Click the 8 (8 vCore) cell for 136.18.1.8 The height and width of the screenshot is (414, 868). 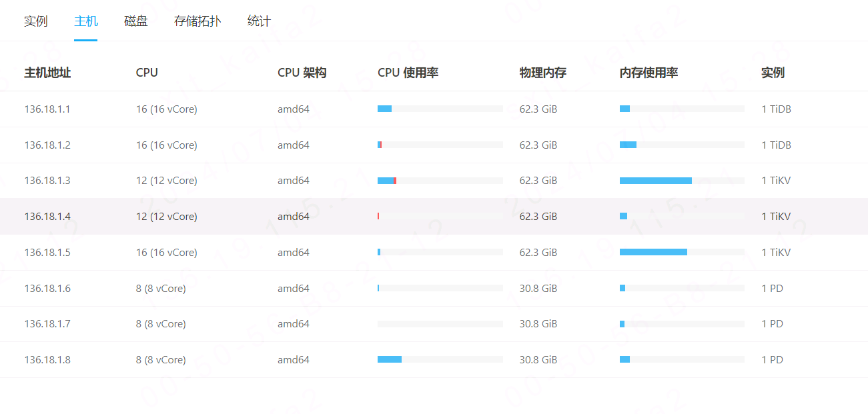(161, 360)
